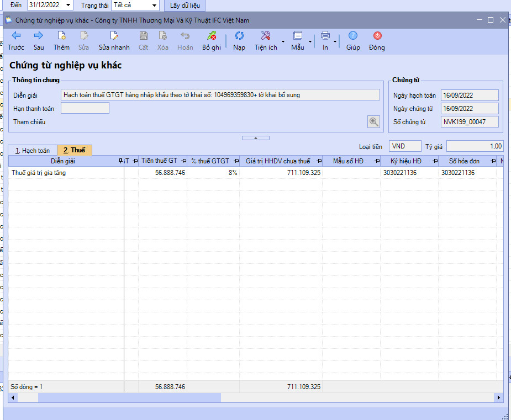Expand In print dropdown arrow
The width and height of the screenshot is (511, 420).
coord(335,42)
